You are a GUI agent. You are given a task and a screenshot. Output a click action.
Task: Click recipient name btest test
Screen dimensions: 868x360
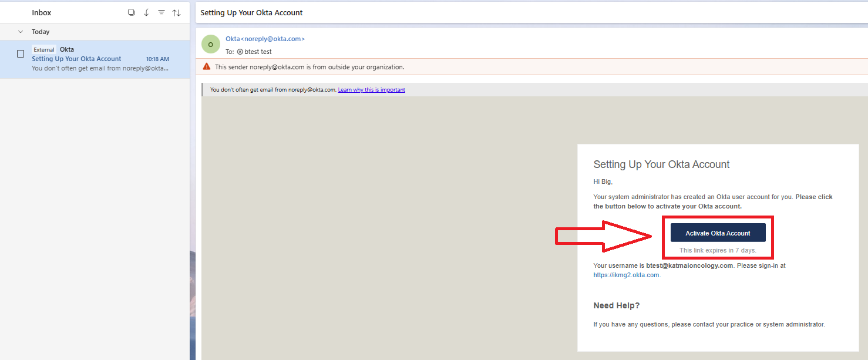258,52
